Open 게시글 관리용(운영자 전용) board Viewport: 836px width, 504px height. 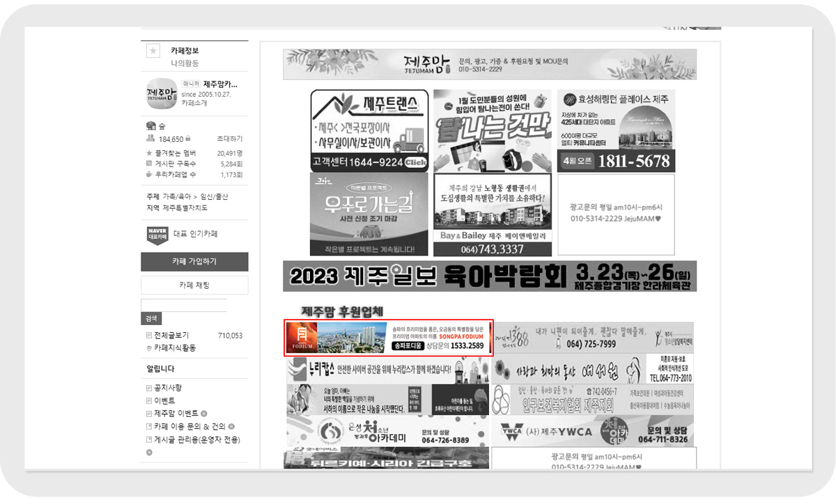pyautogui.click(x=197, y=440)
